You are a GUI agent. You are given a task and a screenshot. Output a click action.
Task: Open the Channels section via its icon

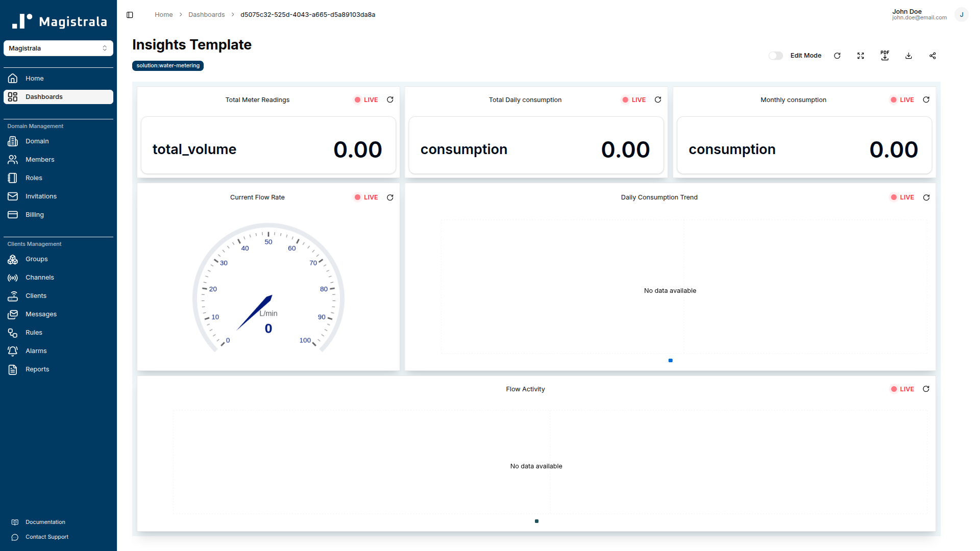coord(13,277)
